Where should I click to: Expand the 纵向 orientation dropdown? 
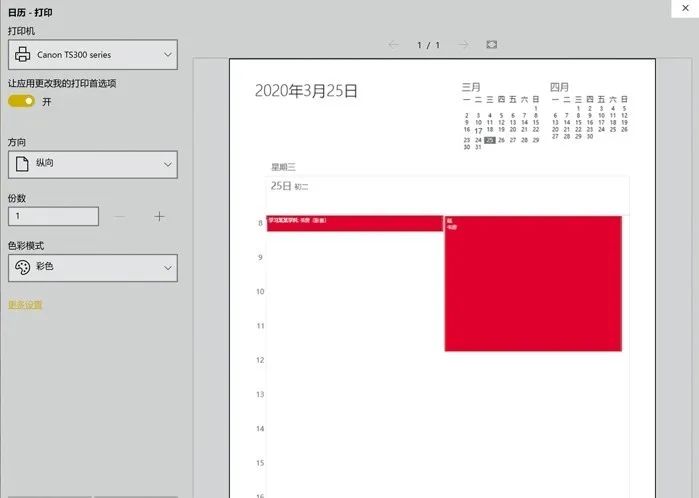tap(92, 164)
